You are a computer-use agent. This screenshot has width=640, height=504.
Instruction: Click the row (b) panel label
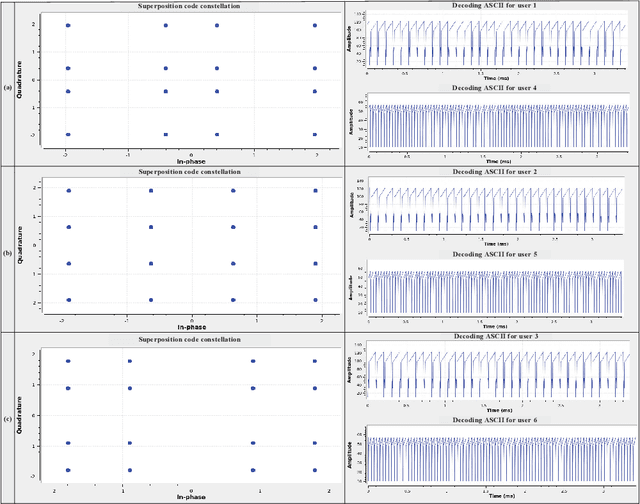[x=9, y=252]
